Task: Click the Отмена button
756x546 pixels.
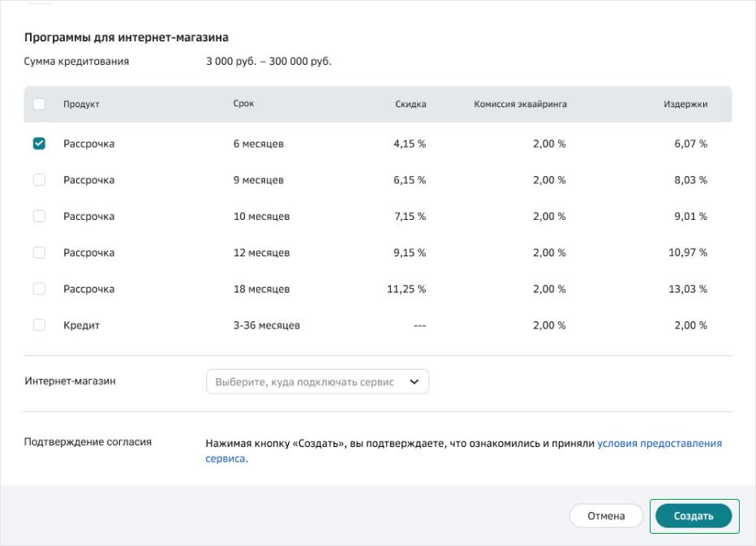Action: tap(606, 516)
